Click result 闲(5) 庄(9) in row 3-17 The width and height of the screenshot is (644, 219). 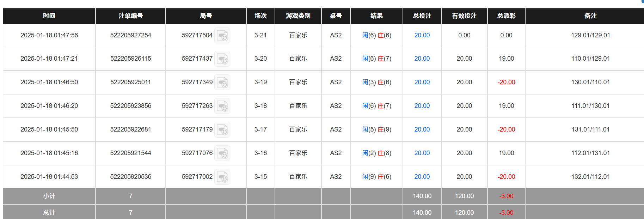(376, 129)
